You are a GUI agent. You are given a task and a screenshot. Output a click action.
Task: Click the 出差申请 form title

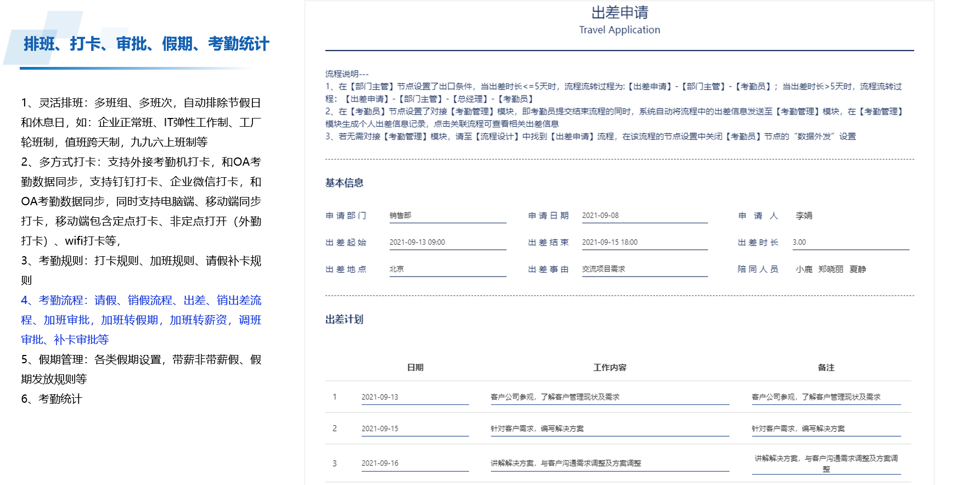619,13
